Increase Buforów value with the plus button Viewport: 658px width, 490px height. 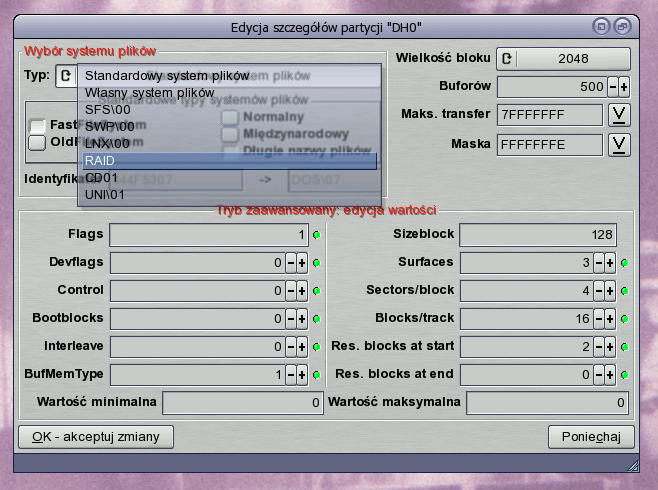625,87
